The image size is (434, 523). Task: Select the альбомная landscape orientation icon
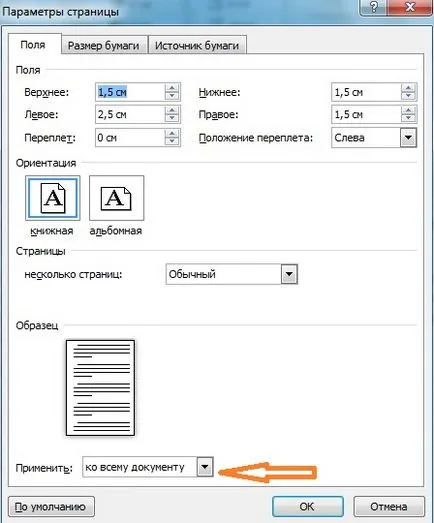coord(116,198)
